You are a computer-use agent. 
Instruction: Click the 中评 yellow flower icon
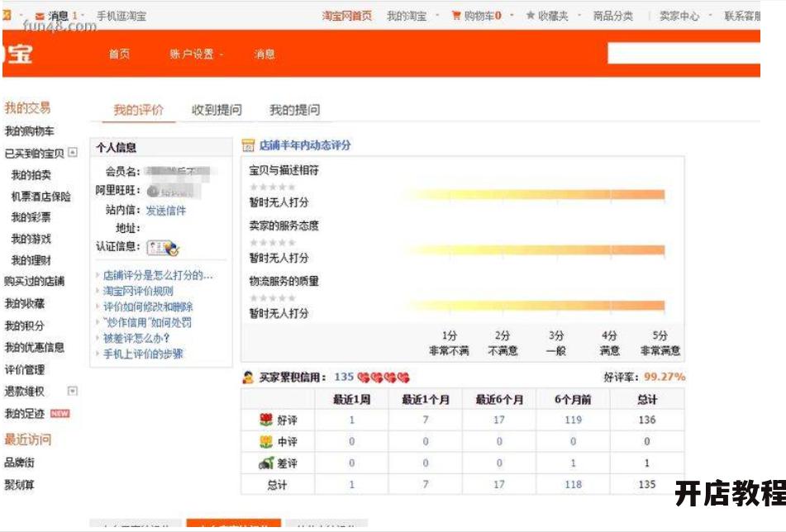point(266,441)
